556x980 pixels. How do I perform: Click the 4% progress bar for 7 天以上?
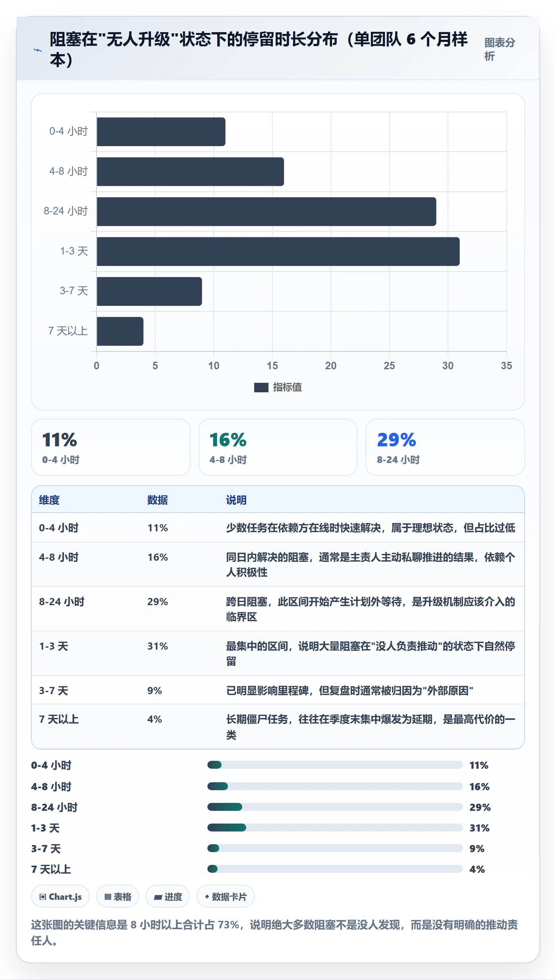pyautogui.click(x=335, y=869)
